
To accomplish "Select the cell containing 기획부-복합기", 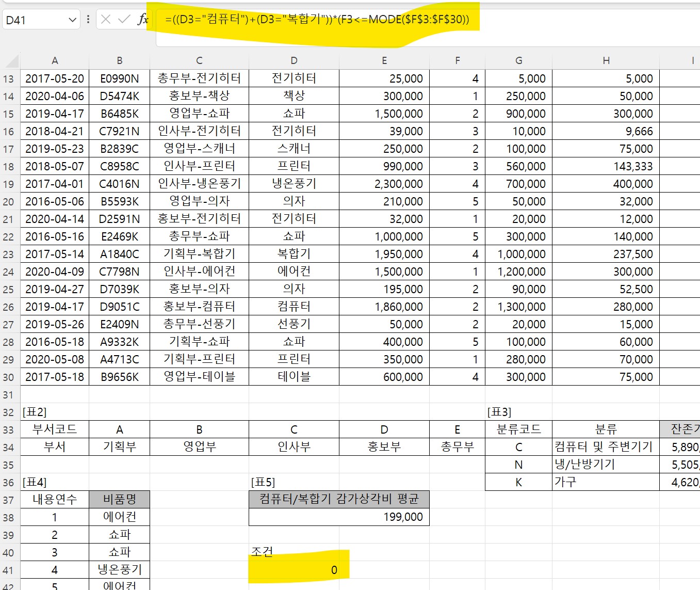I will (x=199, y=254).
